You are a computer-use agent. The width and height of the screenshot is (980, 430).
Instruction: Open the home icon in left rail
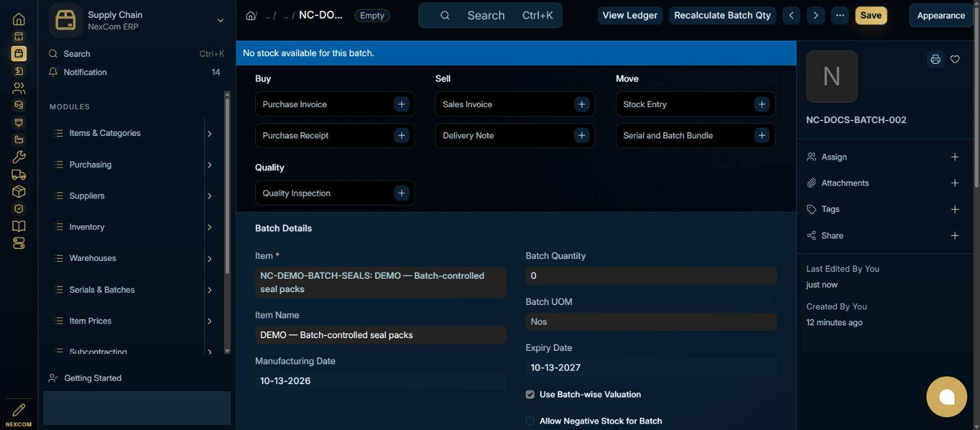coord(19,19)
